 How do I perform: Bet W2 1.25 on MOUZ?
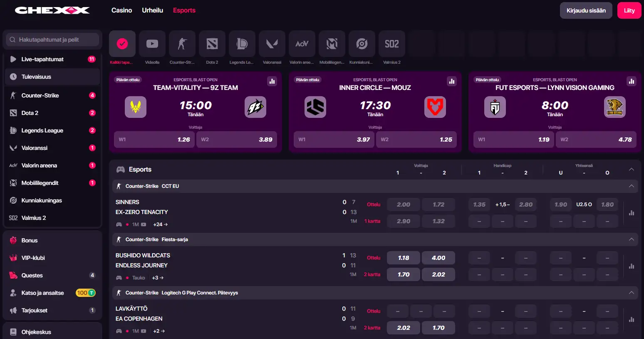coord(416,140)
